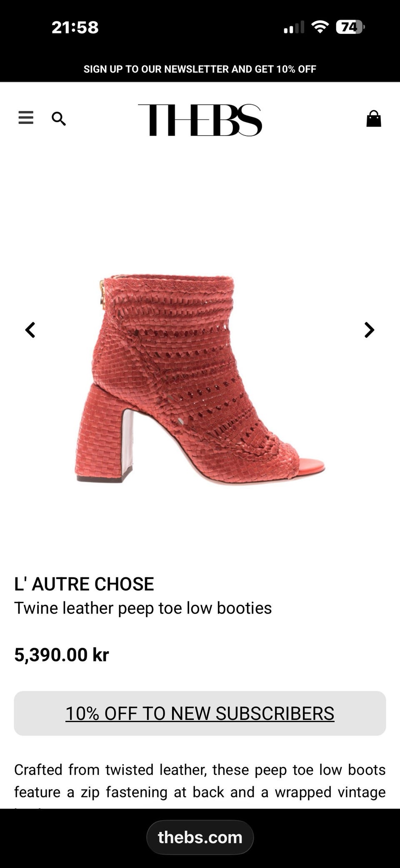Advance to the next product image
The height and width of the screenshot is (868, 400).
point(369,330)
